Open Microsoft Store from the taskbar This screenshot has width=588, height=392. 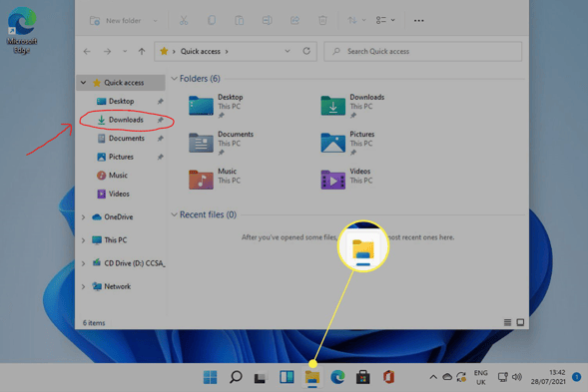[362, 377]
